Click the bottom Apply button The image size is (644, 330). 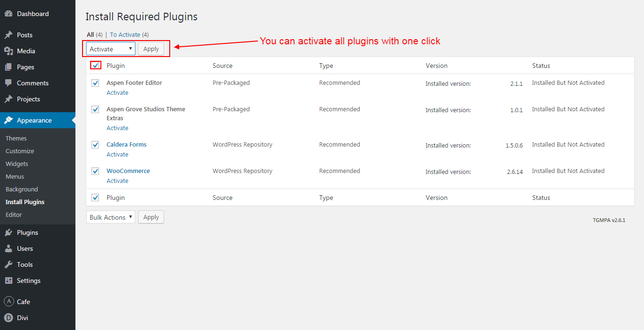[151, 217]
